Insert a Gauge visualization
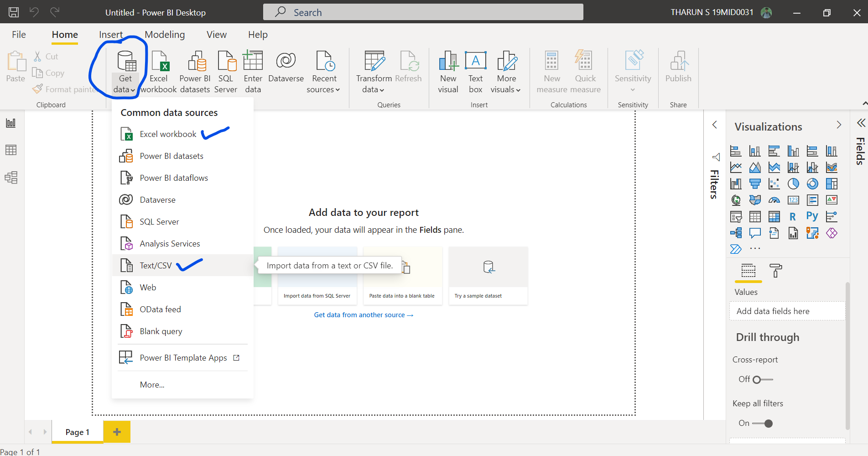Screen dimensions: 868x456 (774, 200)
